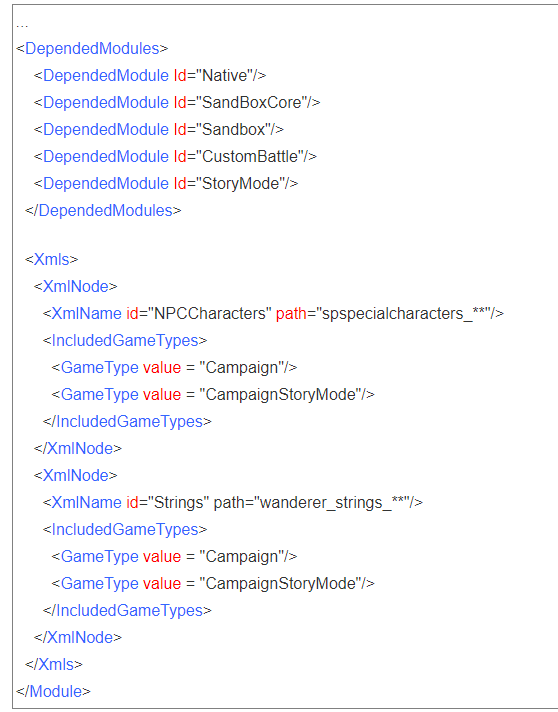Click the closing Xmls tag

pos(54,665)
